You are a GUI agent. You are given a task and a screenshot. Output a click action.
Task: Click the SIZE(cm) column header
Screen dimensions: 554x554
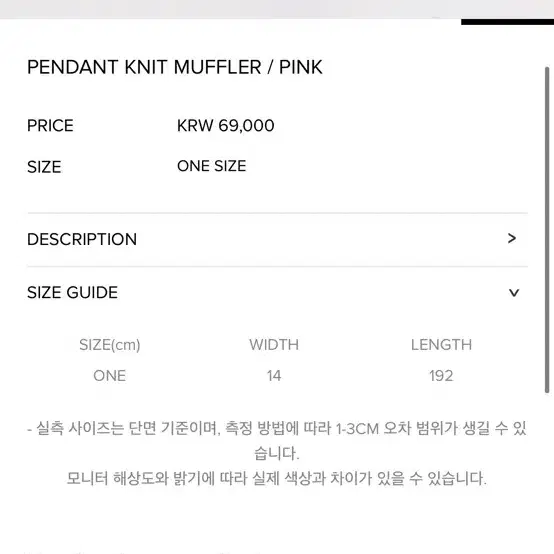110,345
